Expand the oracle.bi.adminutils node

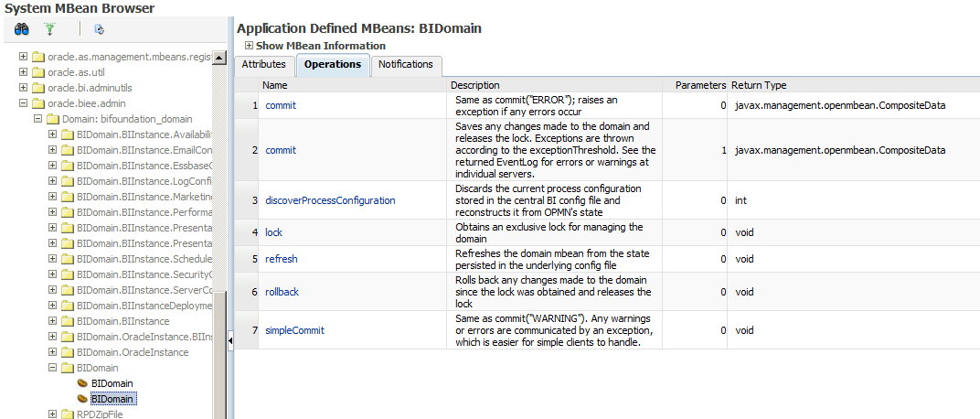(x=24, y=88)
